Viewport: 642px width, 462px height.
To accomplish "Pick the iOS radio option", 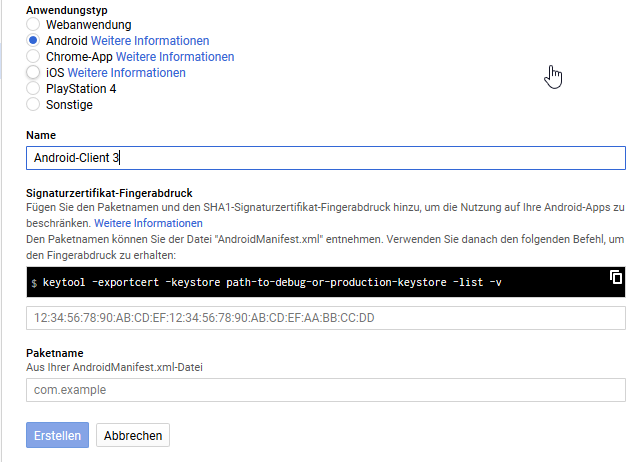I will tap(33, 73).
